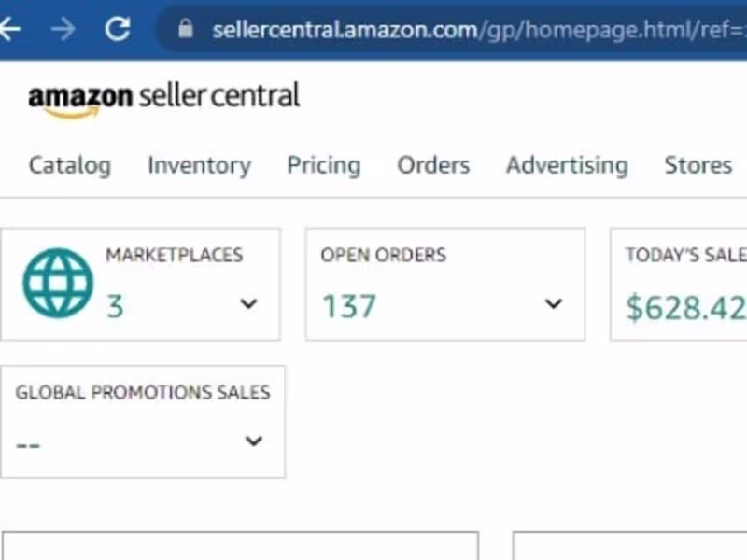This screenshot has width=747, height=560.
Task: Open the Inventory menu
Action: coord(199,165)
